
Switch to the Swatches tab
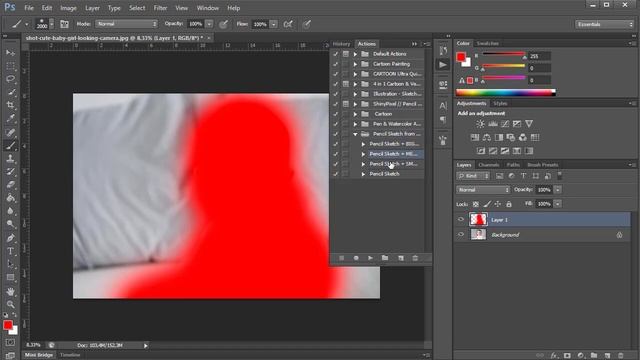pos(487,43)
